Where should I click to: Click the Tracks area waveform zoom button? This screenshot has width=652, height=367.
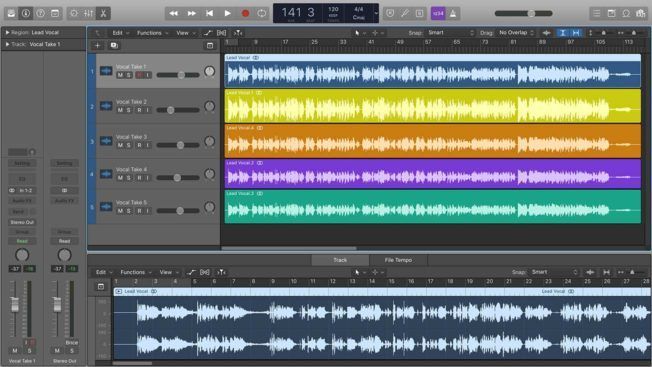pos(546,33)
